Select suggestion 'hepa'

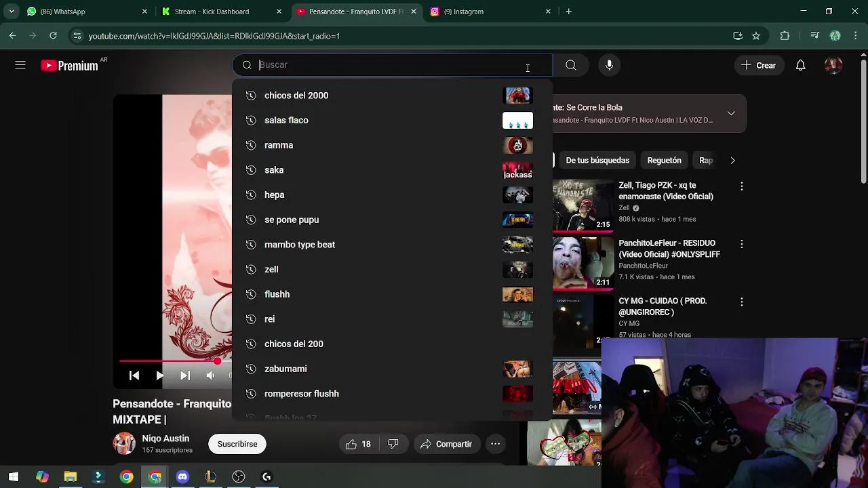coord(392,195)
